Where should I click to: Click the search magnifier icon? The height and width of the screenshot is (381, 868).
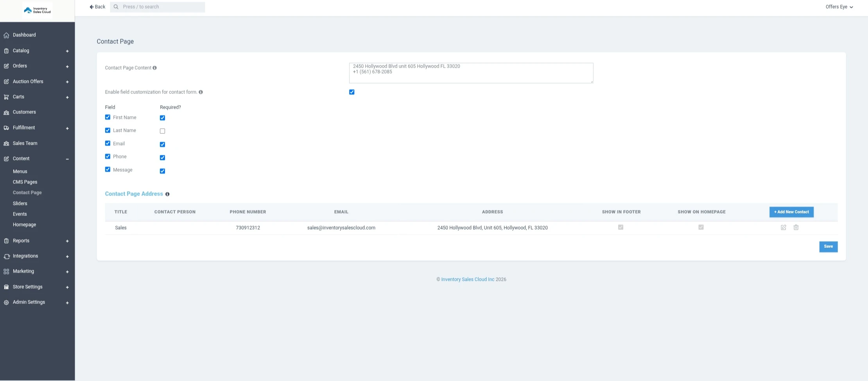click(x=116, y=7)
